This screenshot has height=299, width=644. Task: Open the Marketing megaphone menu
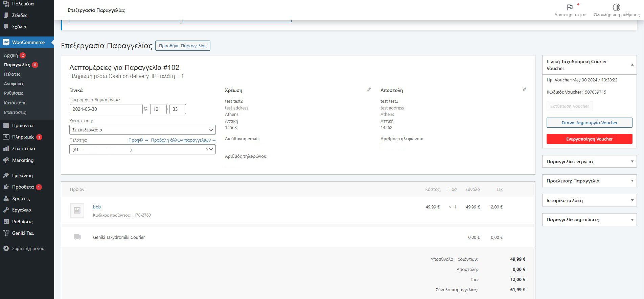[23, 160]
